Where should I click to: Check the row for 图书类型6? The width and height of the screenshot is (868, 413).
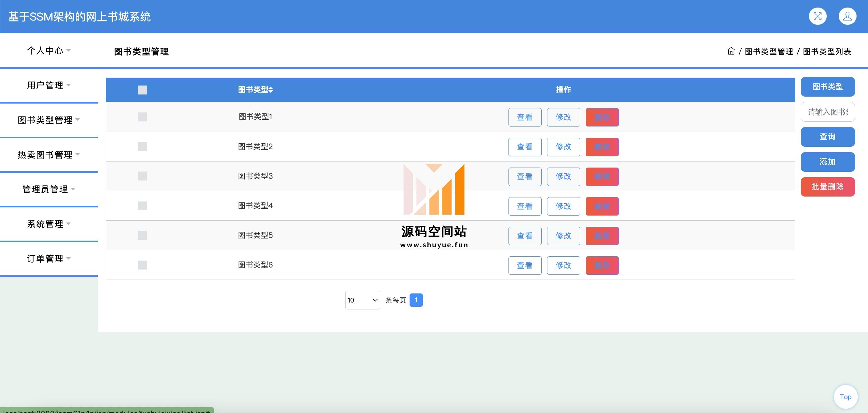coord(142,265)
